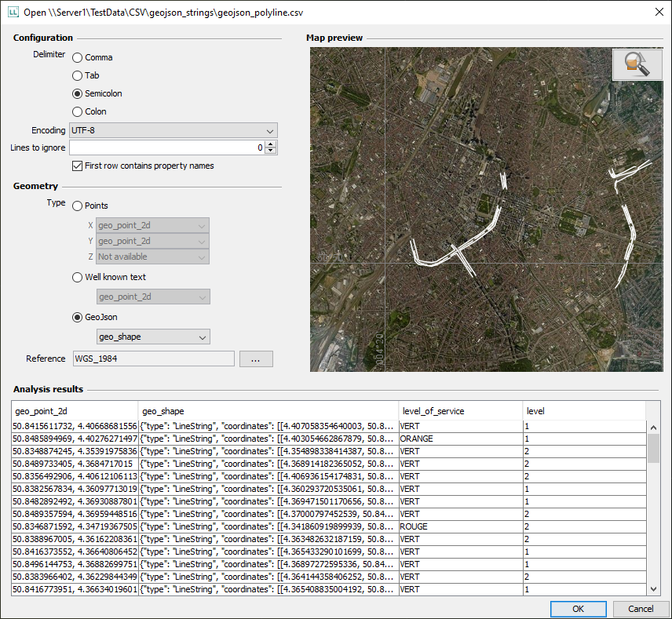Image resolution: width=672 pixels, height=619 pixels.
Task: Click cell 50.8416373552, 4.36640806452
Action: [x=75, y=552]
